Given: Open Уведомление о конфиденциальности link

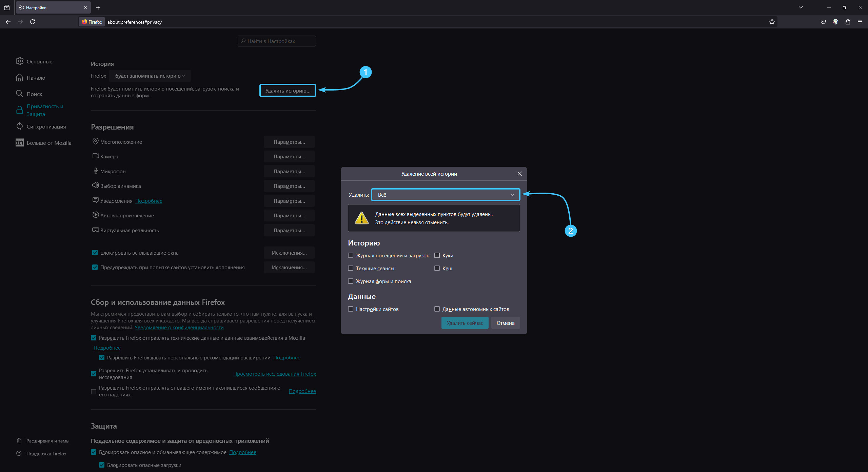Looking at the screenshot, I should click(x=179, y=328).
